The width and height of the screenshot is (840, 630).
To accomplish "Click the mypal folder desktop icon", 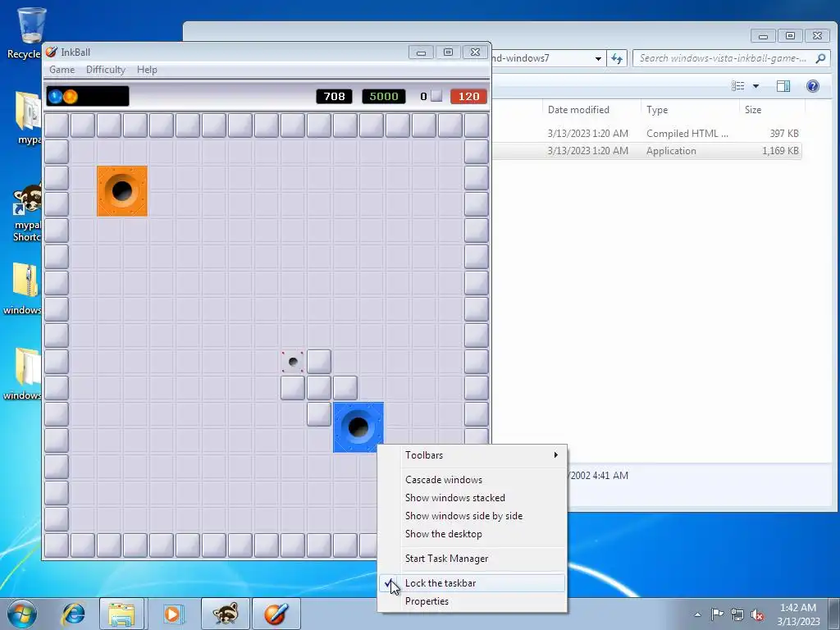I will (28, 118).
